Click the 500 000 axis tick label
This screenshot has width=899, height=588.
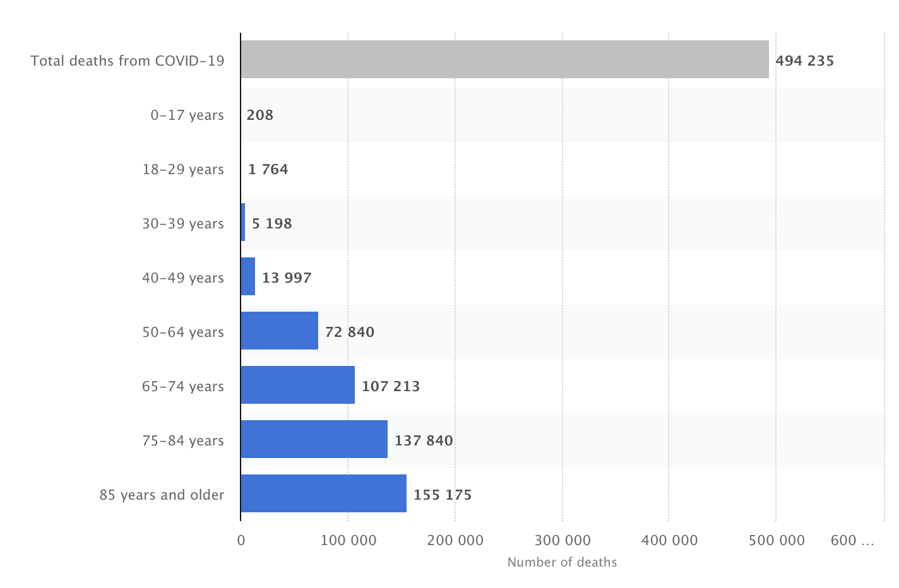click(x=777, y=541)
